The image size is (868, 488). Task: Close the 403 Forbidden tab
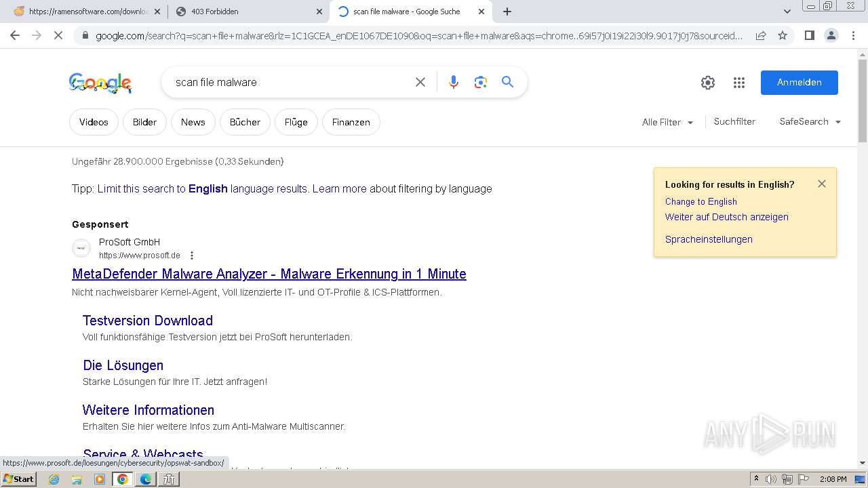(x=319, y=12)
